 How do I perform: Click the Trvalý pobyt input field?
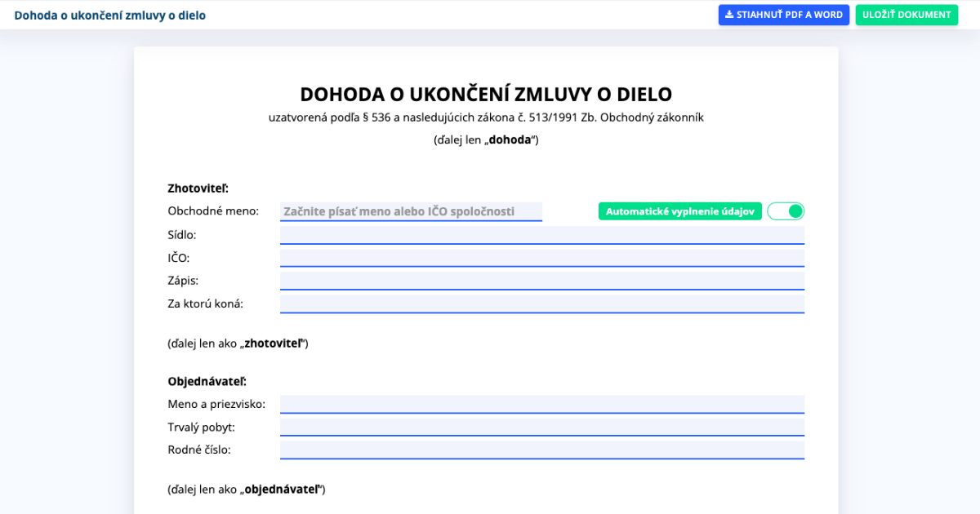[x=541, y=426]
